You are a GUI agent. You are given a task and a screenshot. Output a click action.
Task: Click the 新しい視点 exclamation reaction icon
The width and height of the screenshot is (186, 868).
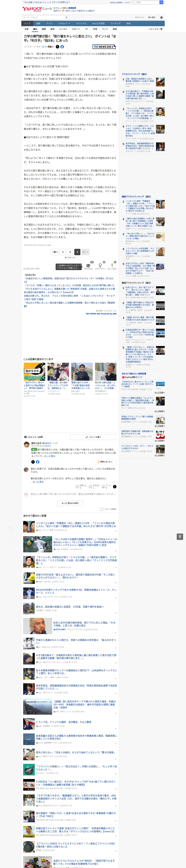click(x=112, y=265)
